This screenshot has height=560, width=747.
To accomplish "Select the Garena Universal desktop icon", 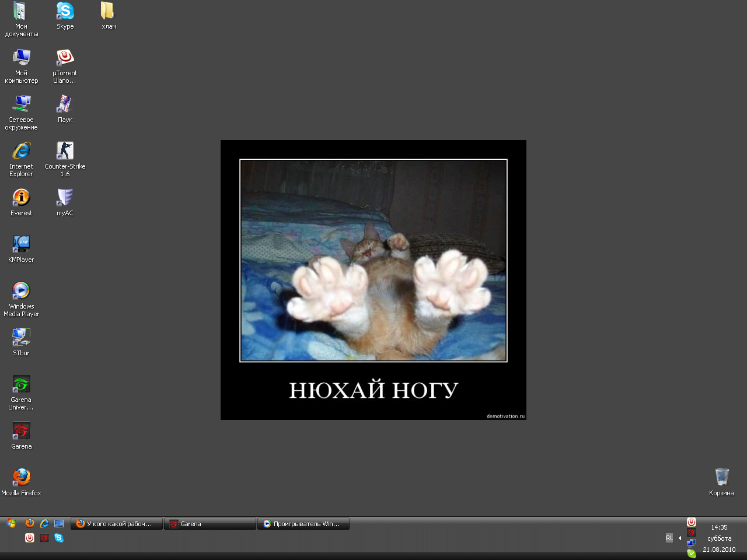I will pyautogui.click(x=21, y=384).
